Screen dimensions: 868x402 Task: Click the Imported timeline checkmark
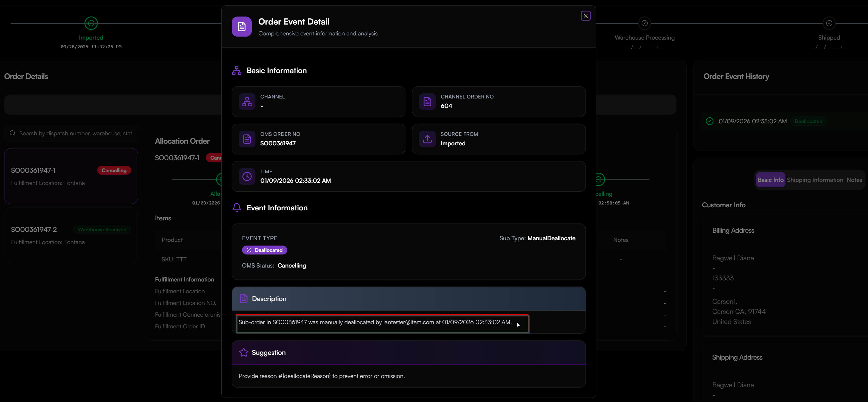click(x=90, y=23)
